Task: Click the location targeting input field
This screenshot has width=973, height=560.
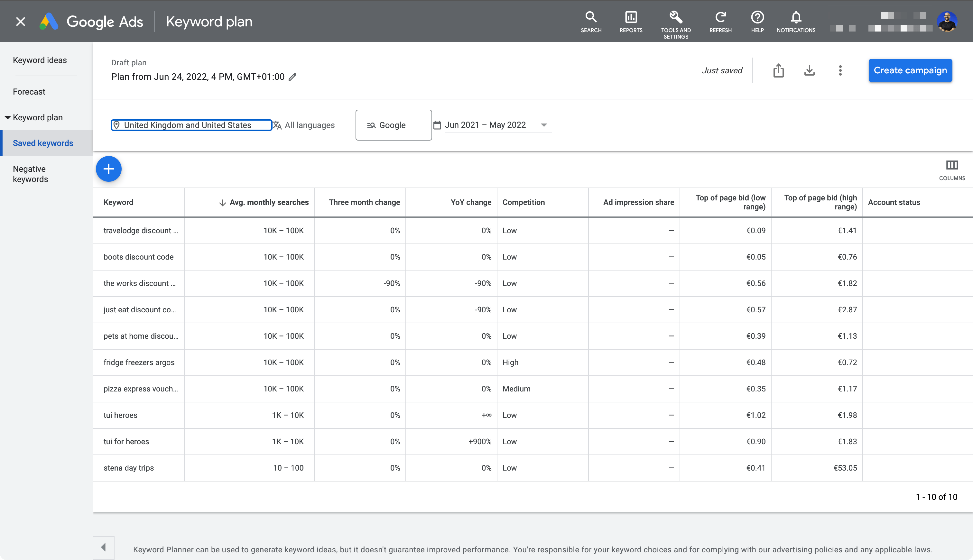Action: pos(191,125)
